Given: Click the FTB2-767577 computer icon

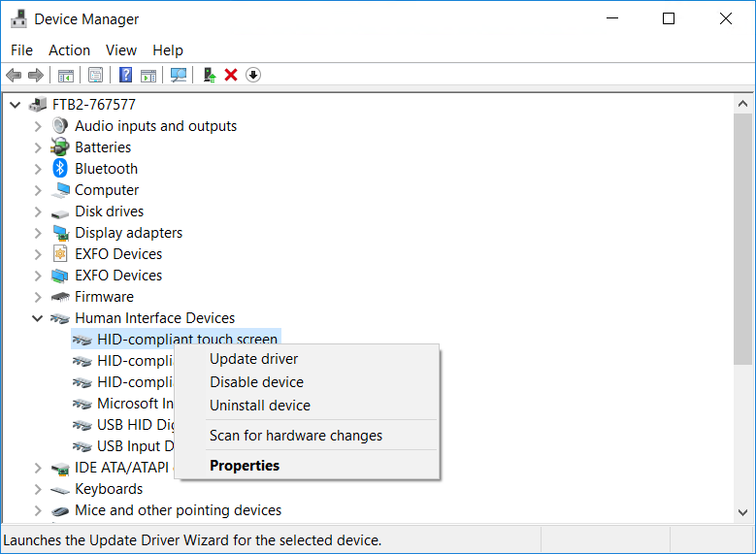Looking at the screenshot, I should (38, 104).
